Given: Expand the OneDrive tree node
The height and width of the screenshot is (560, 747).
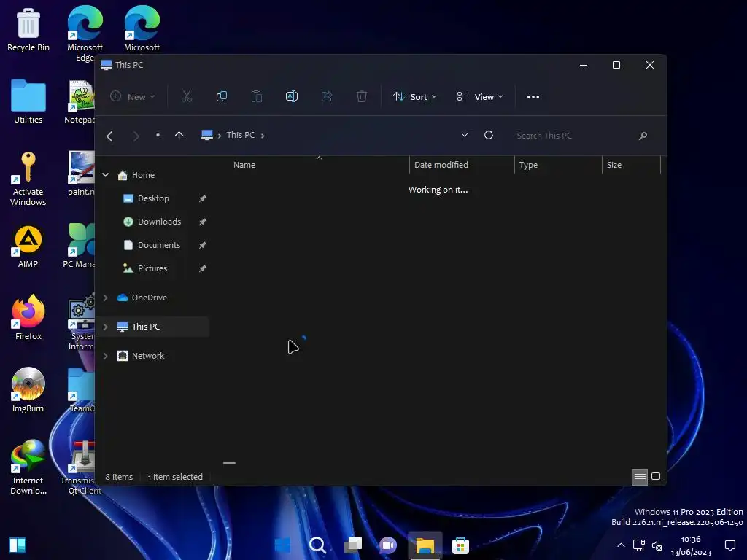Looking at the screenshot, I should pos(106,297).
